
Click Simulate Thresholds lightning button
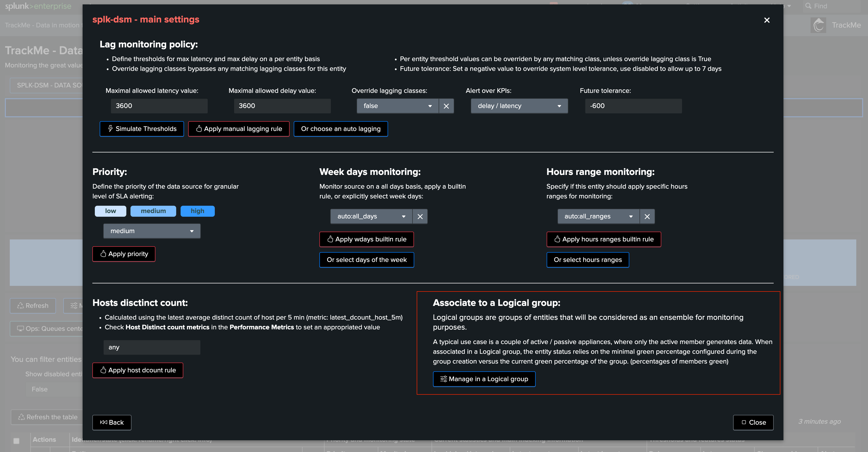click(x=141, y=129)
